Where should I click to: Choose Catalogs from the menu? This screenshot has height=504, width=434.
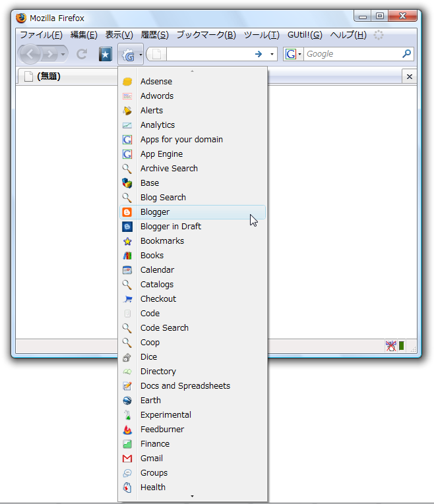pyautogui.click(x=192, y=285)
